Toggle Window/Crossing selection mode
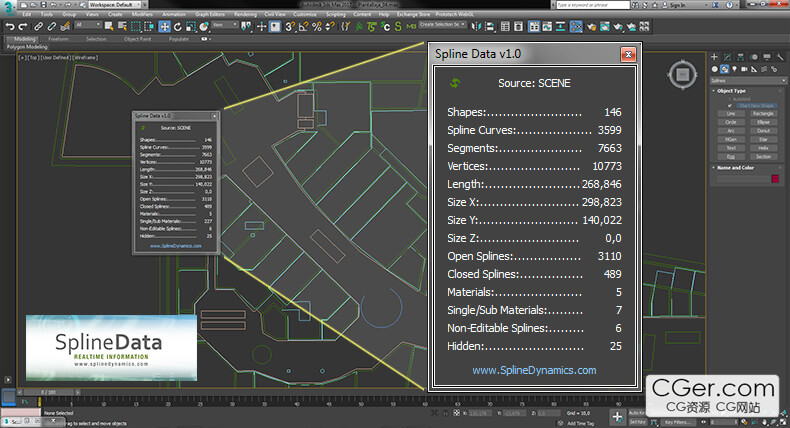Screen dimensions: 790x428 (149, 26)
